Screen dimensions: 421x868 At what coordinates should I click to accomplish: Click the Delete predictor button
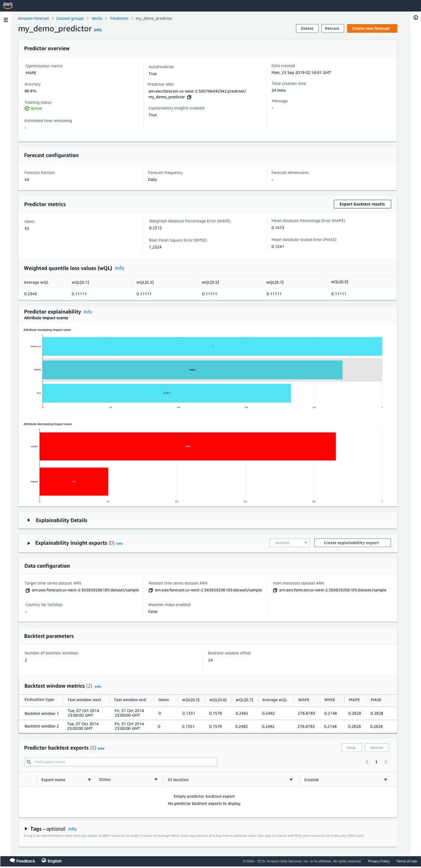click(307, 28)
